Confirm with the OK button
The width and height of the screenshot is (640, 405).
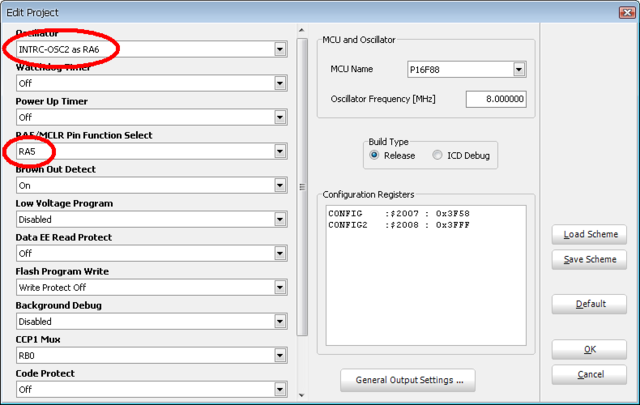pyautogui.click(x=589, y=349)
